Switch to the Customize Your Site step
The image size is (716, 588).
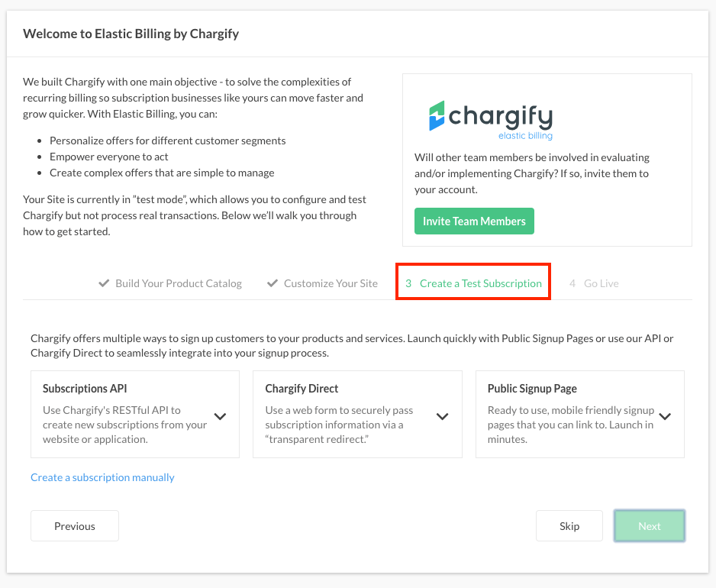pyautogui.click(x=331, y=283)
